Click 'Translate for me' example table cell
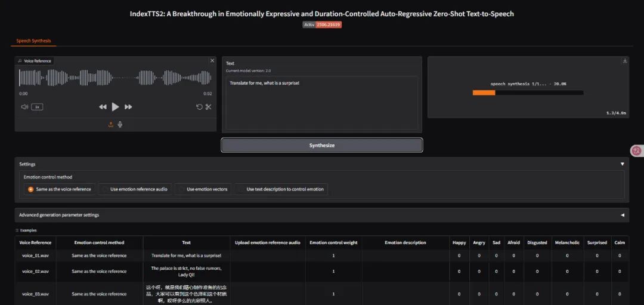This screenshot has width=644, height=305. pos(186,255)
